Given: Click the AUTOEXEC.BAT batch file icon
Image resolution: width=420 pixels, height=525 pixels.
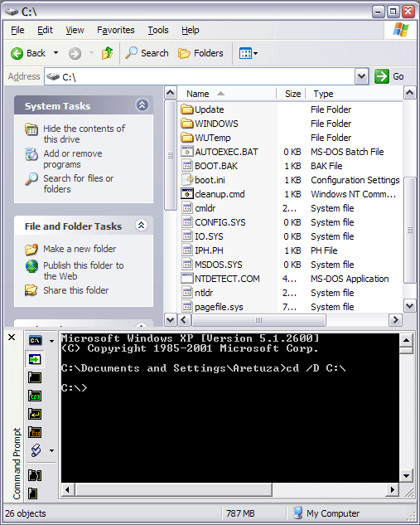Looking at the screenshot, I should (x=187, y=152).
